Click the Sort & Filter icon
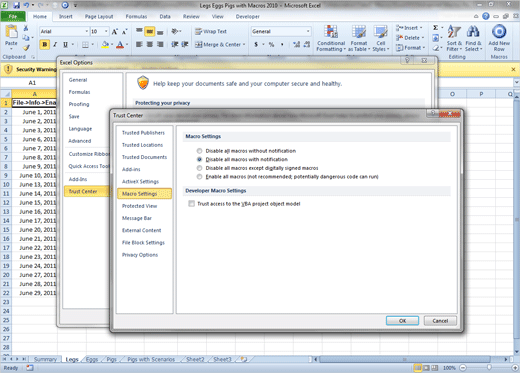 point(454,32)
